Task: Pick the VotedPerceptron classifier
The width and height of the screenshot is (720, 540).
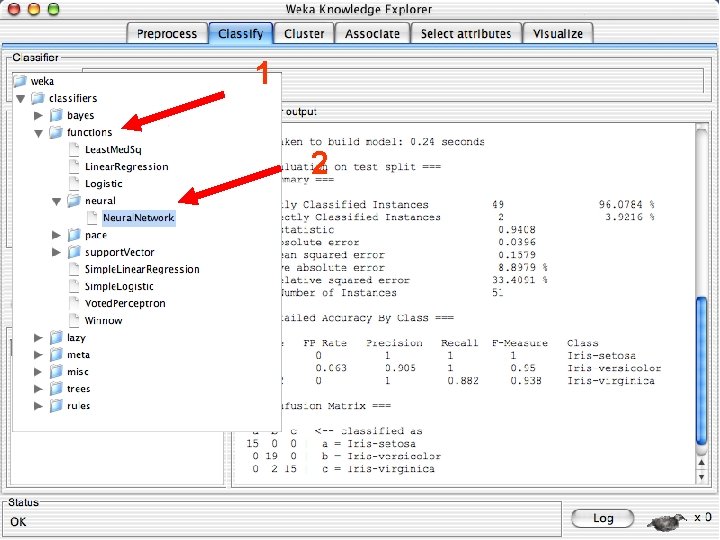Action: [x=125, y=304]
